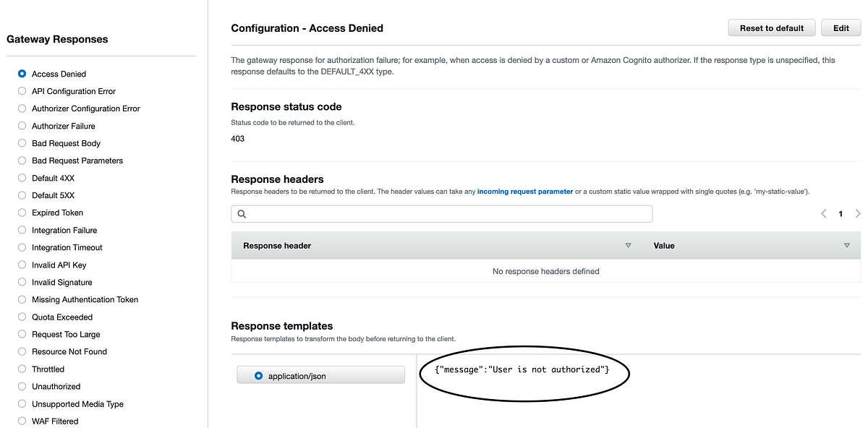
Task: Click the search magnifier icon in headers filter
Action: (x=242, y=214)
